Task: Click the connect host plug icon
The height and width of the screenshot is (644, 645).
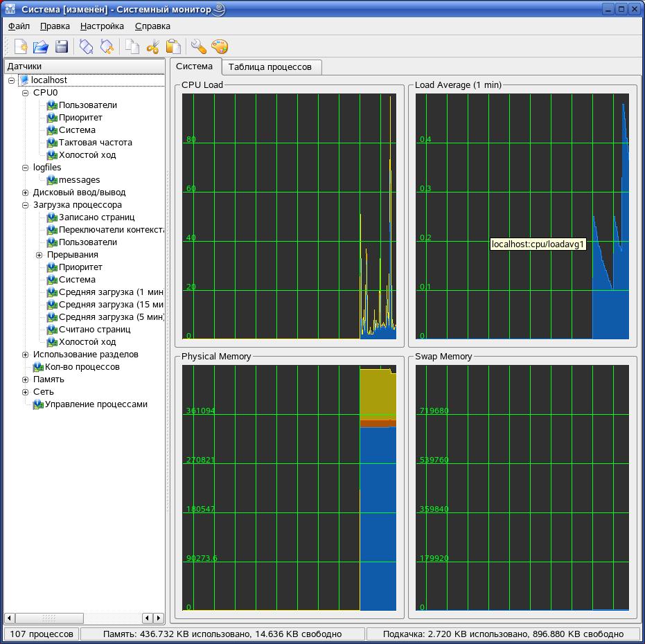Action: (x=87, y=47)
